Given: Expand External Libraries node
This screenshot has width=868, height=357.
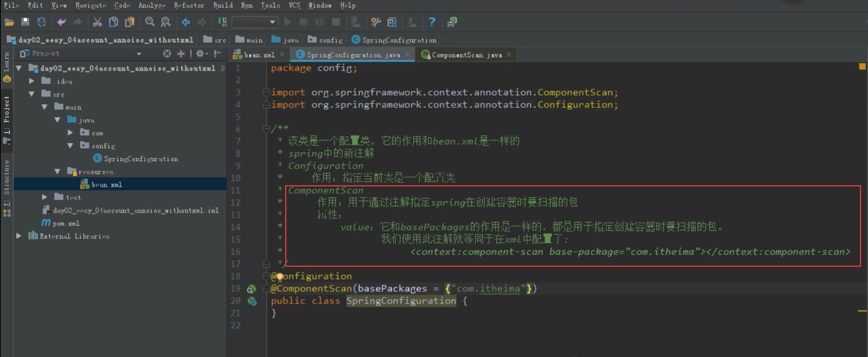Looking at the screenshot, I should 19,236.
